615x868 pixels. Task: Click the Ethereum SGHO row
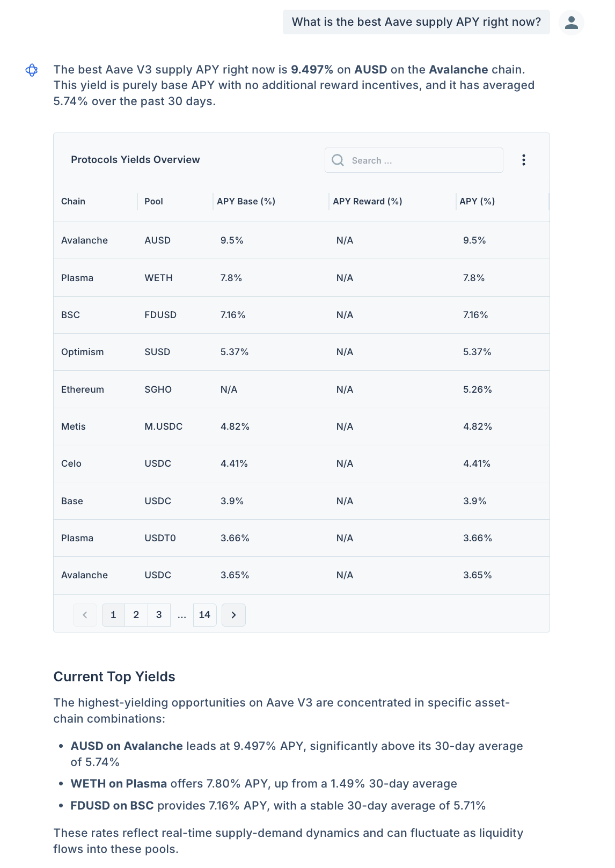point(301,389)
